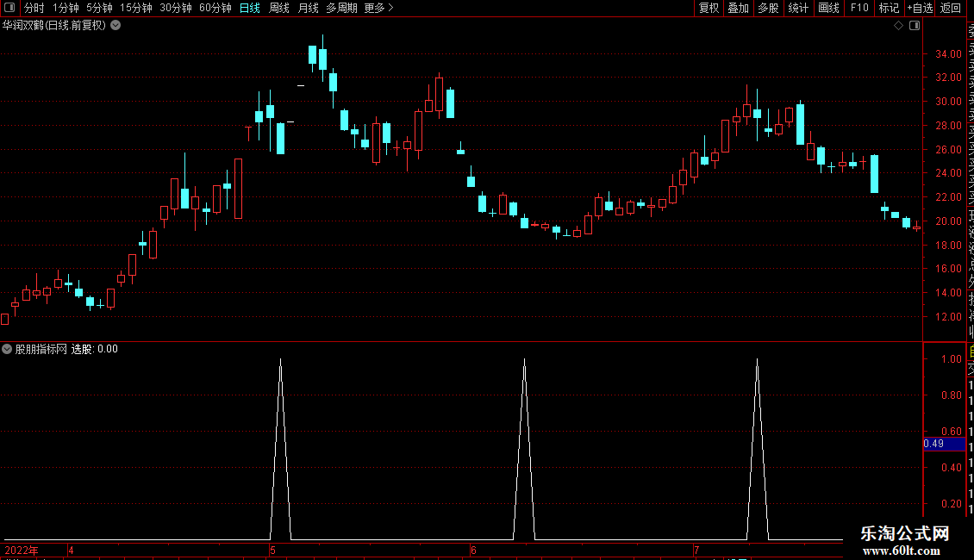Click the 返回 back button
Image resolution: width=974 pixels, height=560 pixels.
(x=951, y=8)
